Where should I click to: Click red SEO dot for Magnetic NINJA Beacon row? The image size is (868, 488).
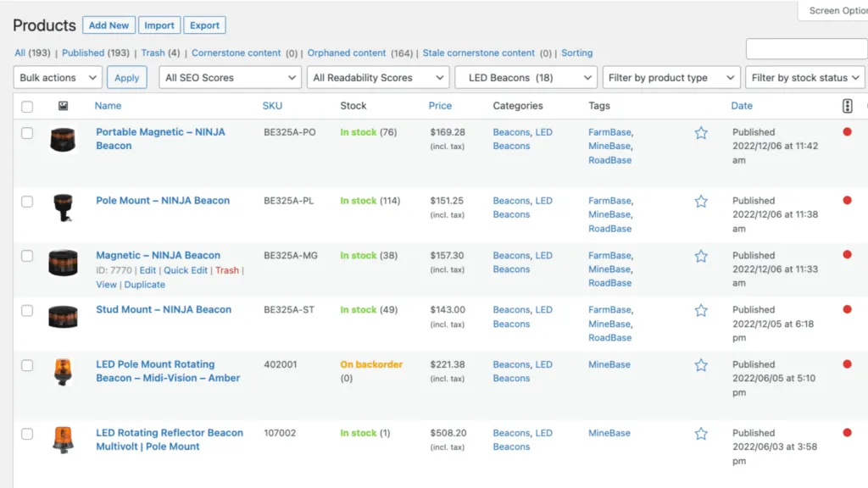[x=847, y=254]
